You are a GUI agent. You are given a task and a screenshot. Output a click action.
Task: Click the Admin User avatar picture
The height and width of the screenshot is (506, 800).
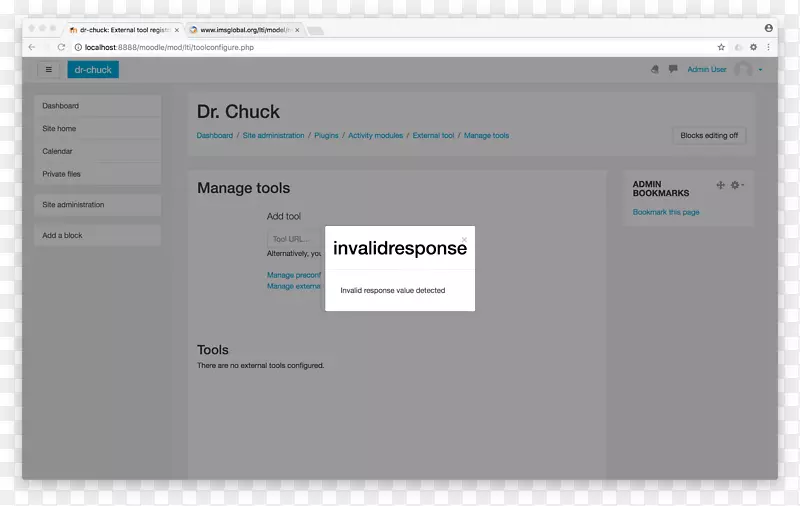(743, 69)
